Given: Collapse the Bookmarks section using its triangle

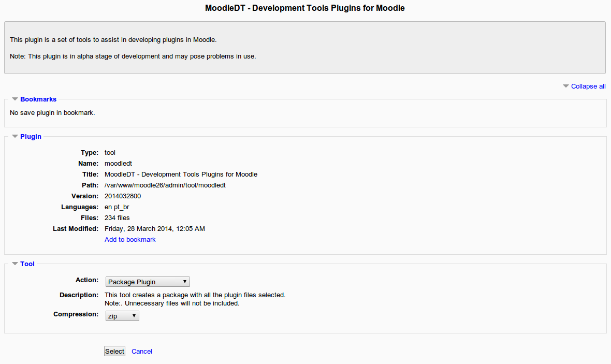Looking at the screenshot, I should click(x=15, y=99).
